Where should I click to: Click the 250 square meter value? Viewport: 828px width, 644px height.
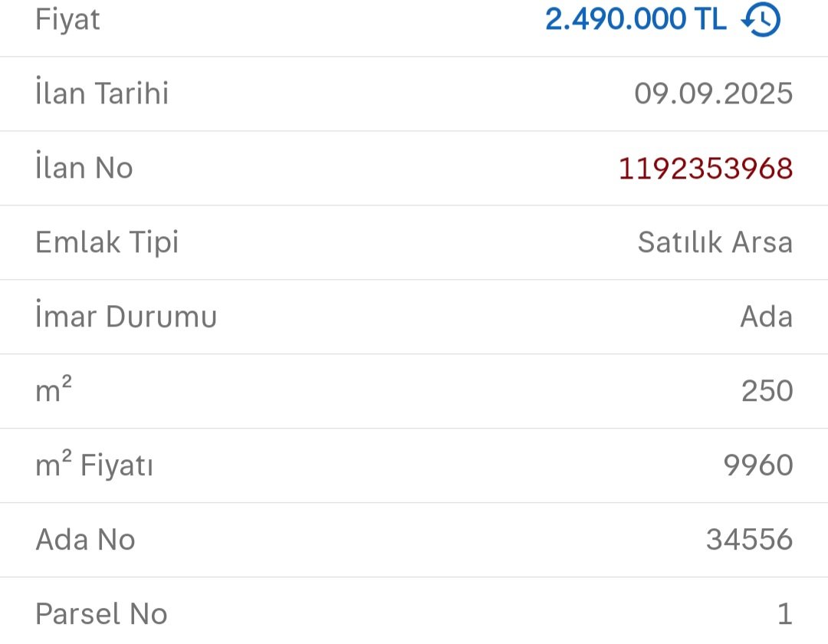point(767,391)
